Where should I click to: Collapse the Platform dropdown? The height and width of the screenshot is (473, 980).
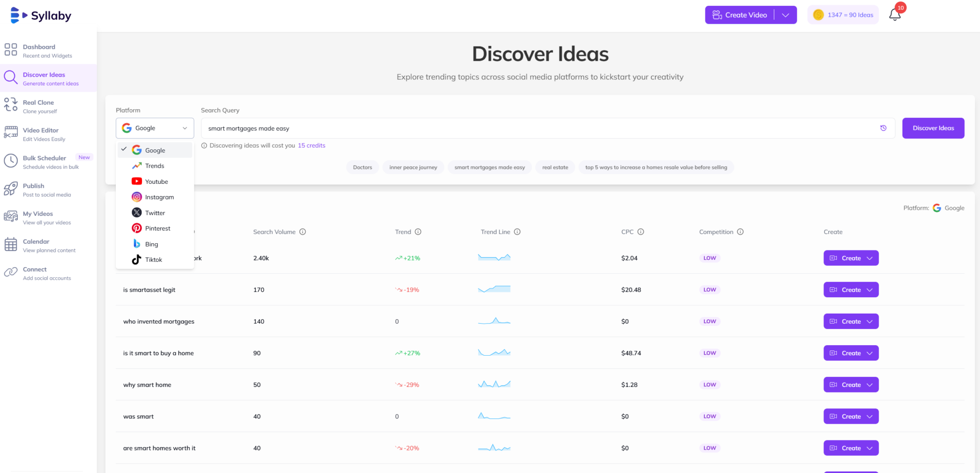click(x=184, y=128)
